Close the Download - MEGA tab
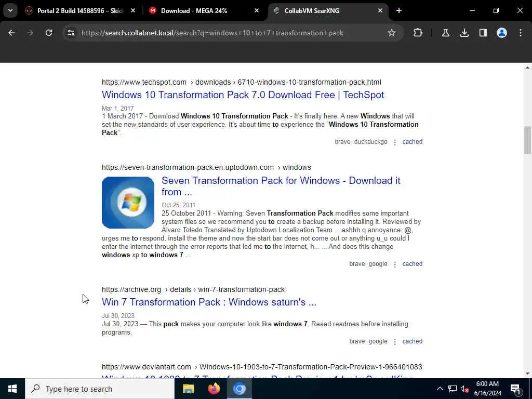Viewport: 532px width, 399px height. click(x=257, y=11)
